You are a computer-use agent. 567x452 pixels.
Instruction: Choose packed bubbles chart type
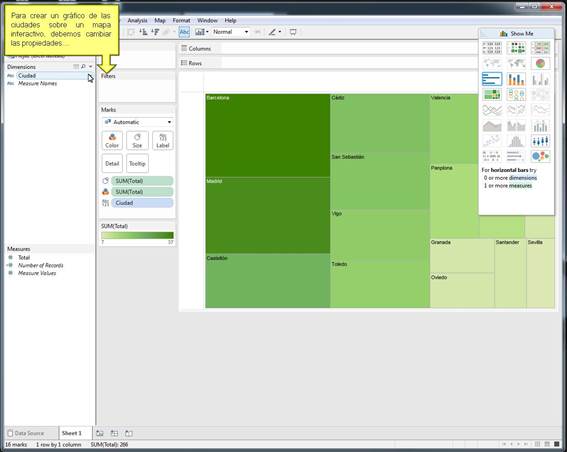540,156
